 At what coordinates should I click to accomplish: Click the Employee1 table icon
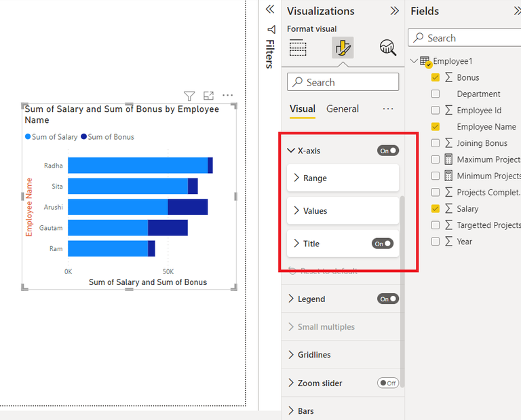click(x=425, y=62)
